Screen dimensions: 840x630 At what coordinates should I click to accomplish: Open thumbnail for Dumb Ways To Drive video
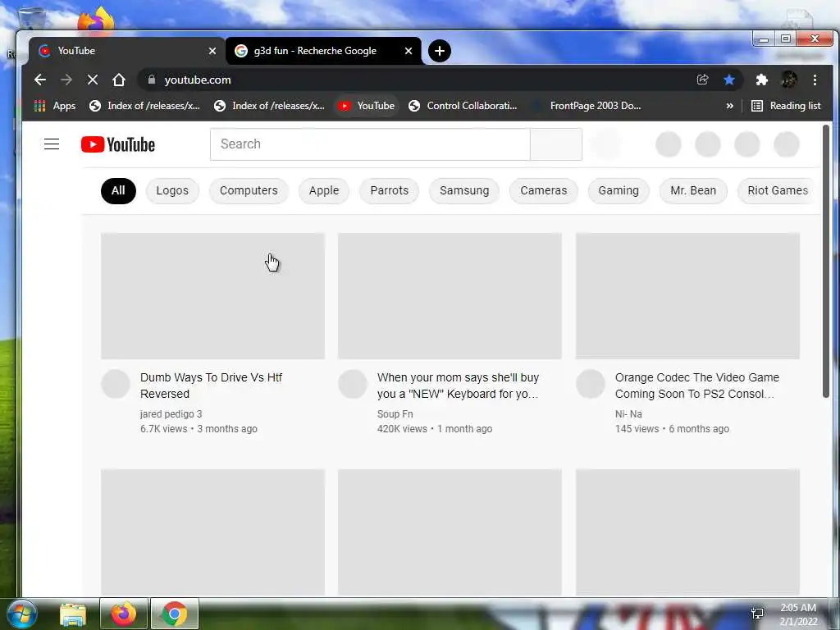click(212, 295)
